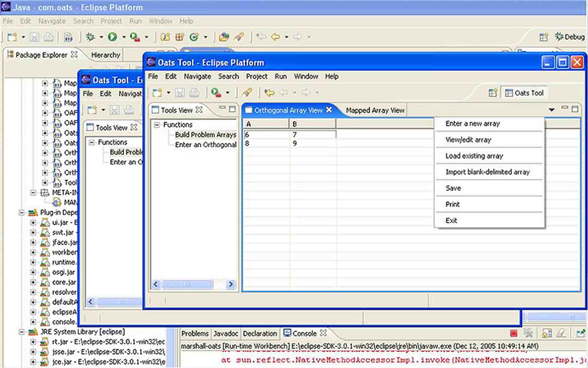Choose Load existing array from context menu
The width and height of the screenshot is (588, 368).
point(489,156)
